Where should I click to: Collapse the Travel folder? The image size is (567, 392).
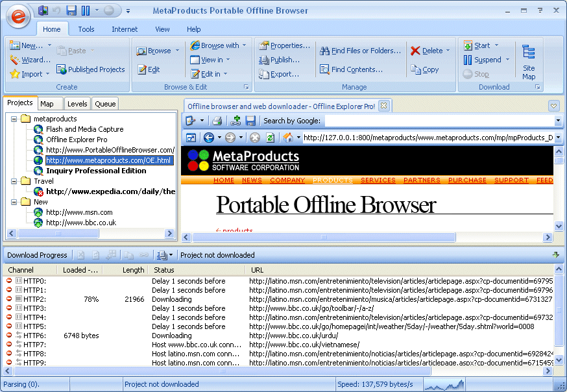(14, 181)
